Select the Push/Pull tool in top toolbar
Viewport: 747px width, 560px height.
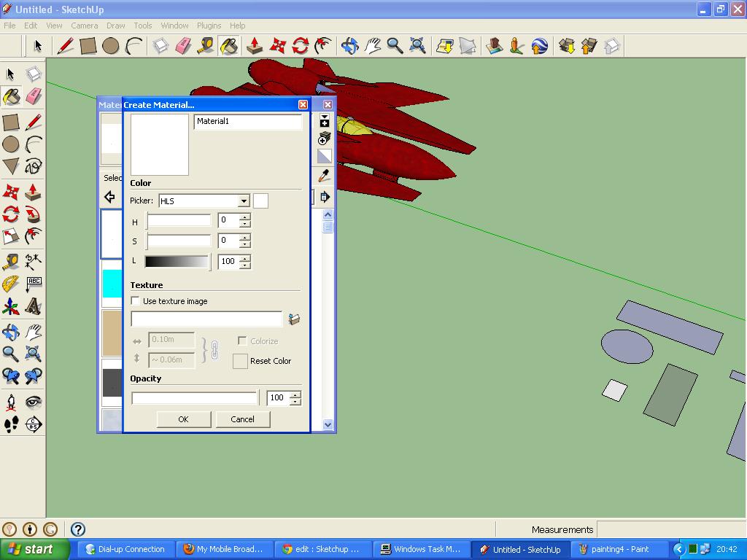pyautogui.click(x=255, y=46)
